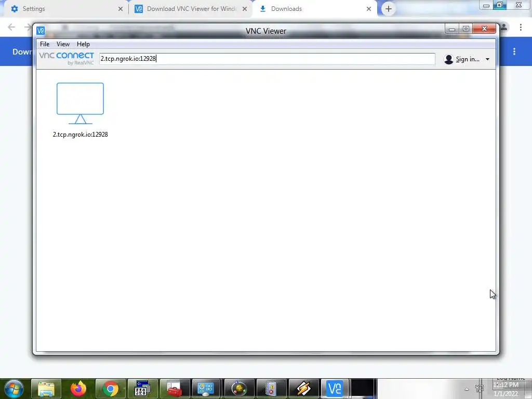Open the Chrome three-dot menu
Viewport: 532px width, 399px height.
[x=521, y=27]
